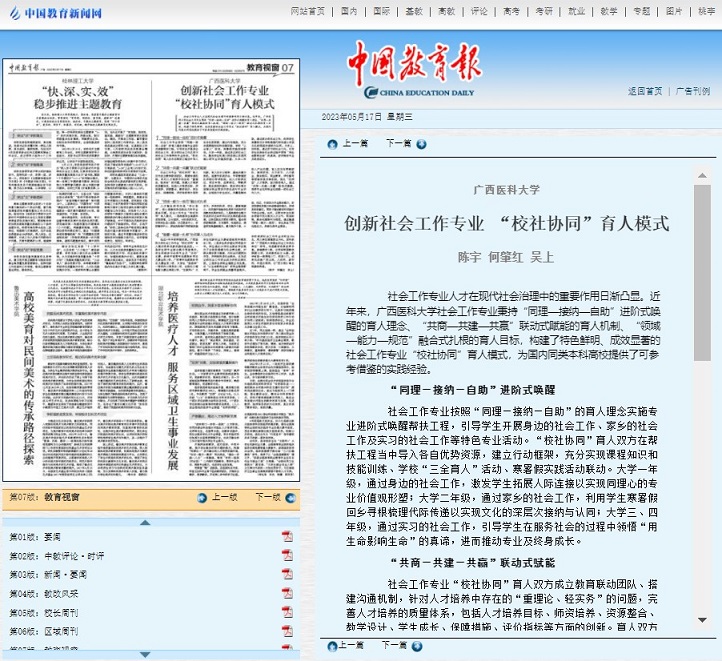
Task: Click the 下一篇 arrow icon above the article title
Action: point(421,144)
